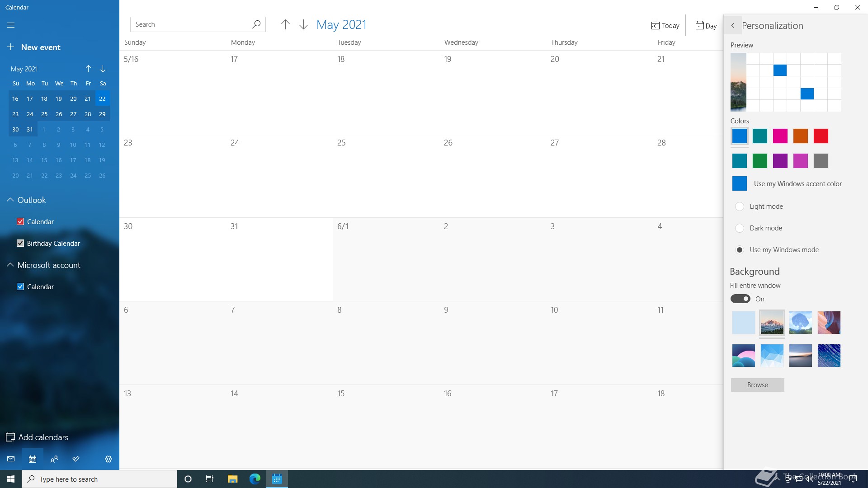Select the Dark mode radio button
868x488 pixels.
[x=740, y=228]
